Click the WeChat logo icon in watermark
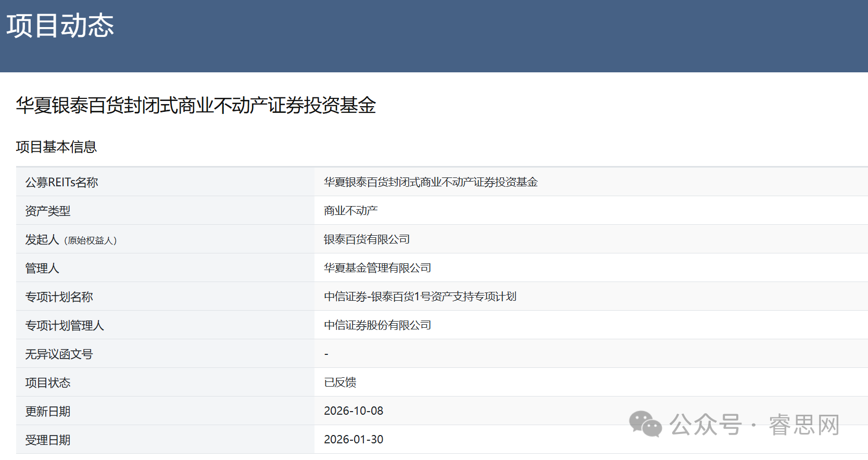The width and height of the screenshot is (868, 460). click(x=645, y=424)
